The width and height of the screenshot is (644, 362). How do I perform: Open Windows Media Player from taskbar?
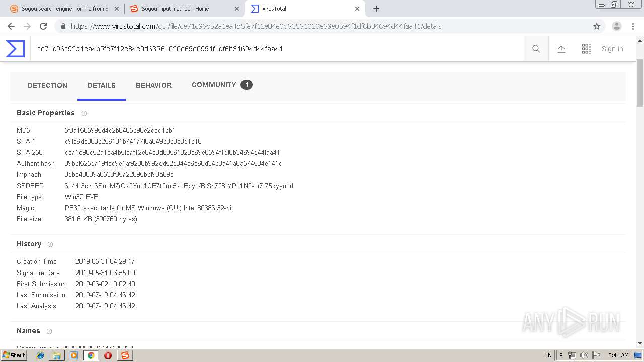point(74,355)
